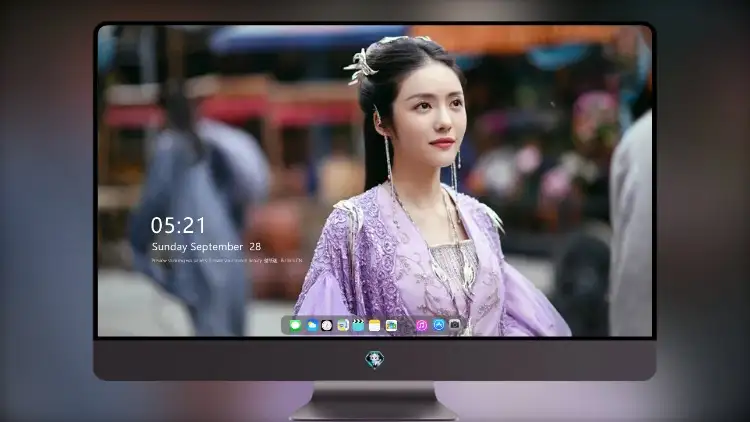Click the 05:21 clock display
The height and width of the screenshot is (422, 750).
coord(178,225)
